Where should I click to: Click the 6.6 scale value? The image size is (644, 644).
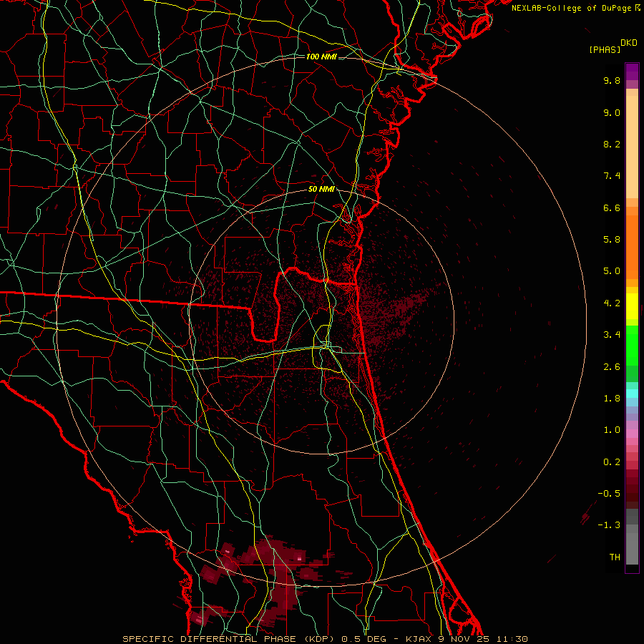[x=612, y=208]
